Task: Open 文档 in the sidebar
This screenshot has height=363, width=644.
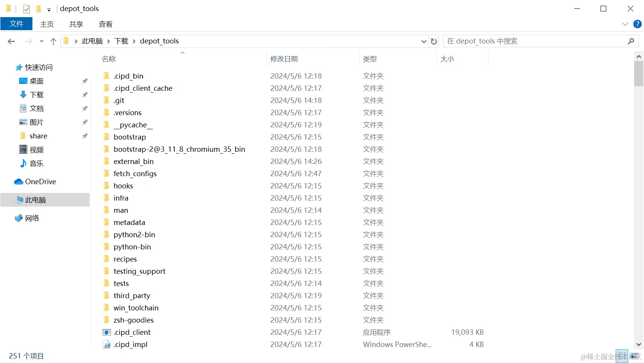Action: pyautogui.click(x=37, y=109)
